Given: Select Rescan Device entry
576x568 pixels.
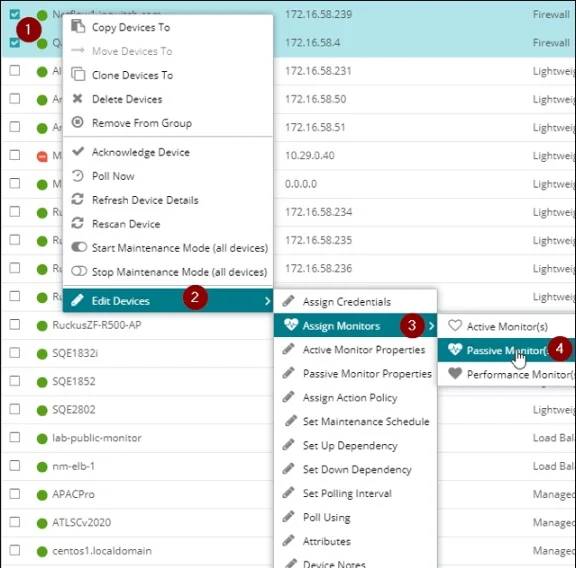Looking at the screenshot, I should click(168, 224).
